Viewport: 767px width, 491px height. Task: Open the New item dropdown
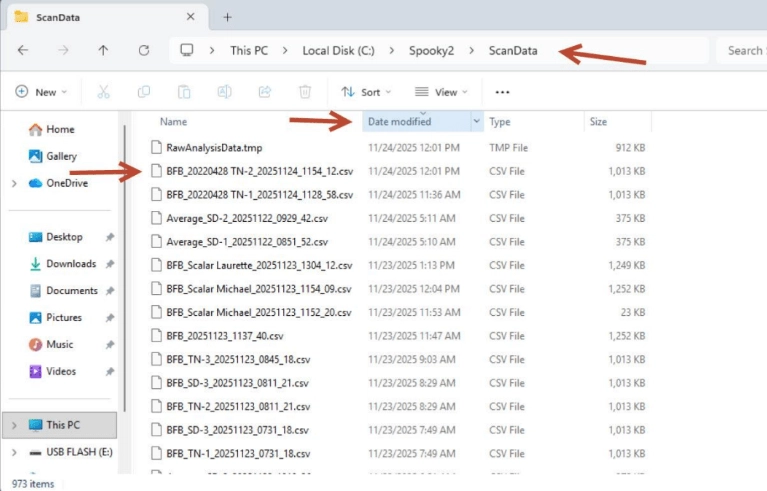[41, 92]
